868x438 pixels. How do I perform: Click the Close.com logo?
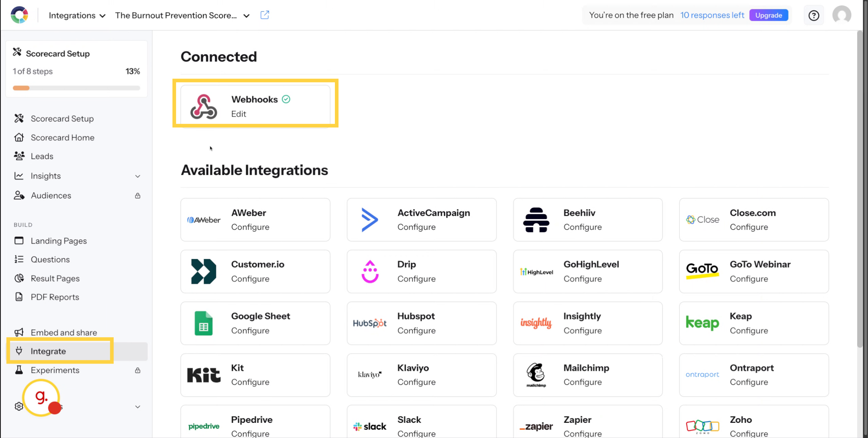(x=702, y=219)
